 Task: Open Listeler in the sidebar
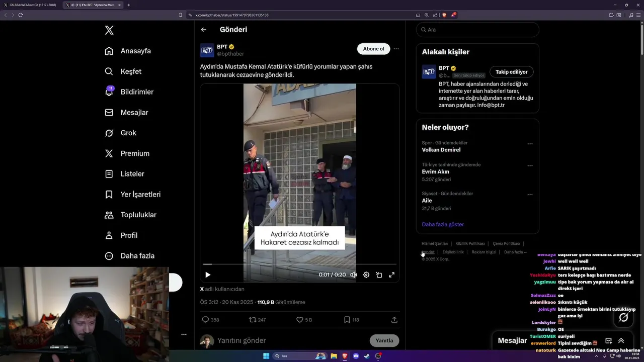point(124,174)
